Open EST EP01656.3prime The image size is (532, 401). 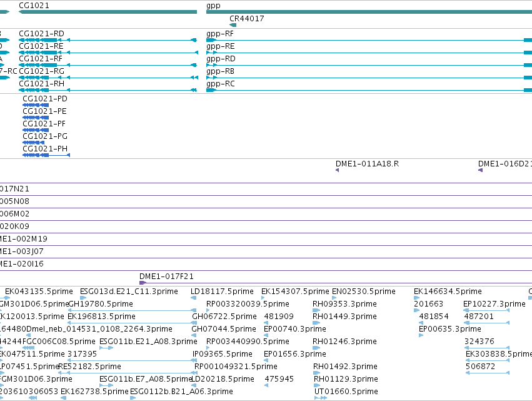point(295,354)
